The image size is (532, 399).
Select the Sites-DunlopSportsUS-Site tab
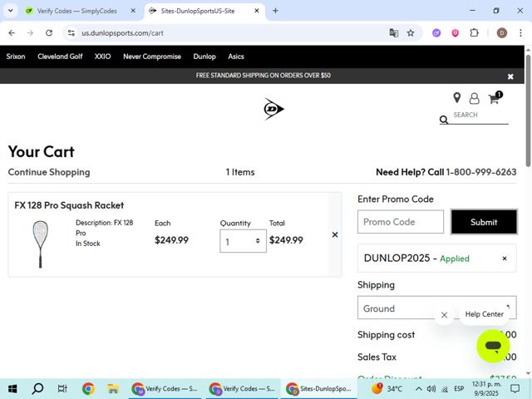click(x=198, y=11)
